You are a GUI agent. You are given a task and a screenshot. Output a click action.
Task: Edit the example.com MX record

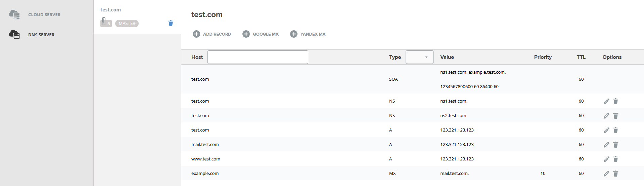click(606, 174)
